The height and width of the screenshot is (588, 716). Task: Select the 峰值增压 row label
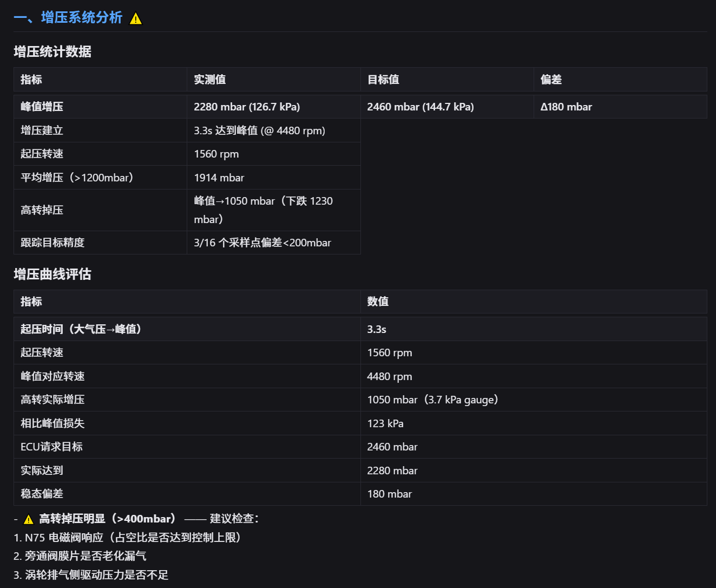coord(42,107)
